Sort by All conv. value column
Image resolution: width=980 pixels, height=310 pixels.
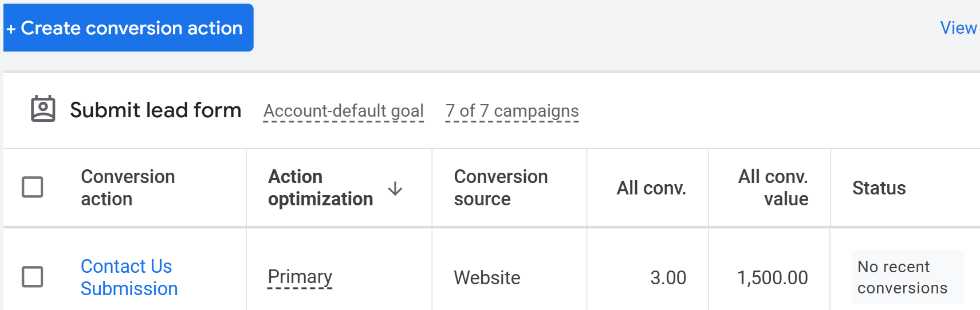[773, 188]
